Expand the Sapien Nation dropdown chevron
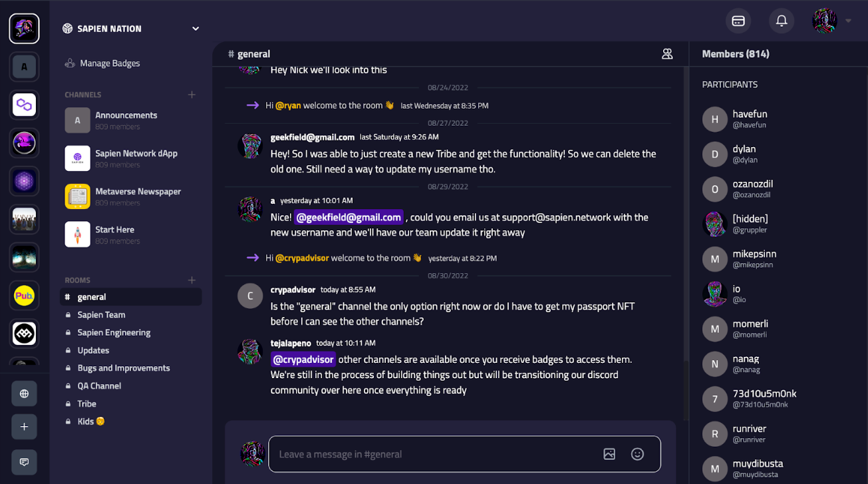This screenshot has width=868, height=484. click(196, 29)
